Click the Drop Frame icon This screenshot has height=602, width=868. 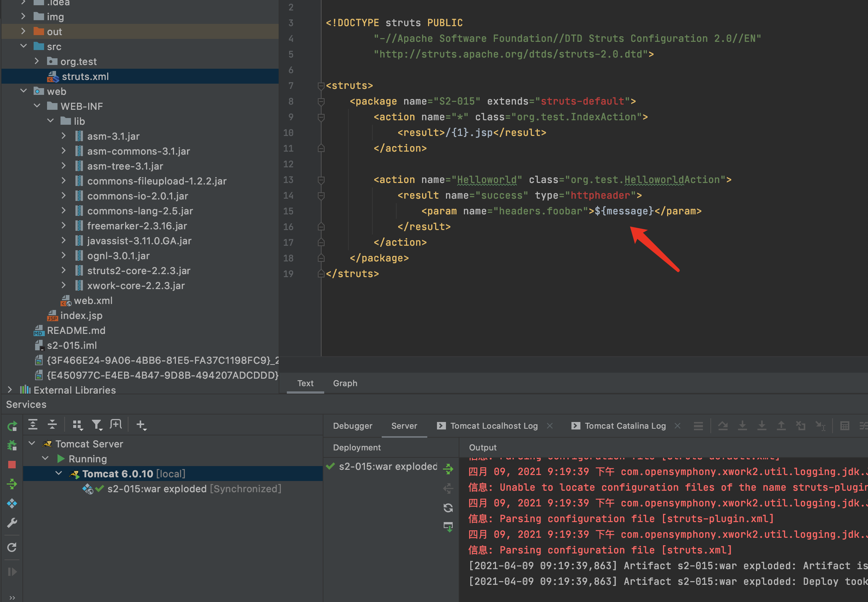tap(800, 426)
